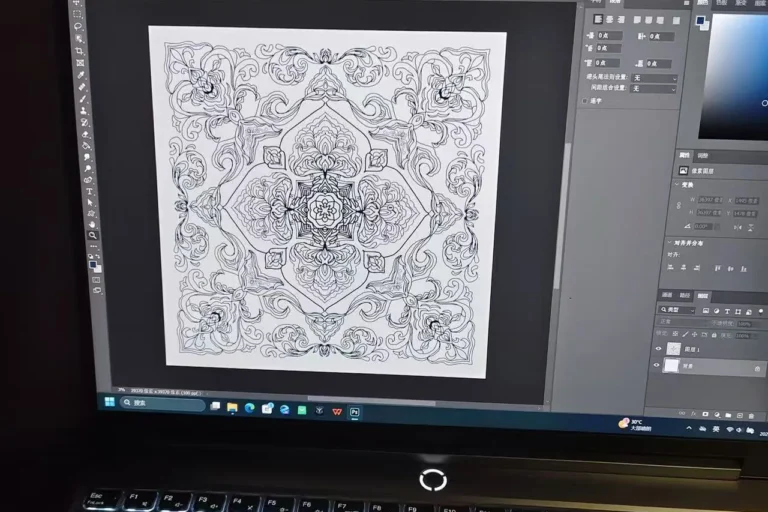The height and width of the screenshot is (512, 768).
Task: Click the align right edges button
Action: (x=696, y=268)
